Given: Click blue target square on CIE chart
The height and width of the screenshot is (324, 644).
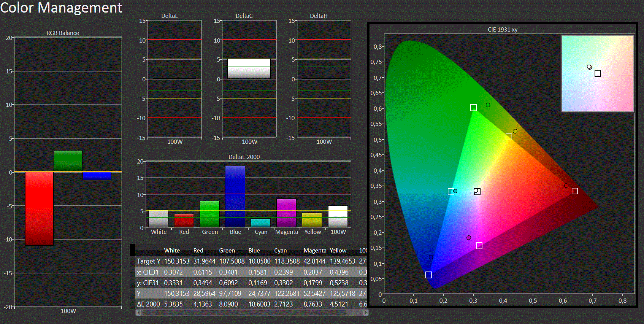Looking at the screenshot, I should [428, 275].
